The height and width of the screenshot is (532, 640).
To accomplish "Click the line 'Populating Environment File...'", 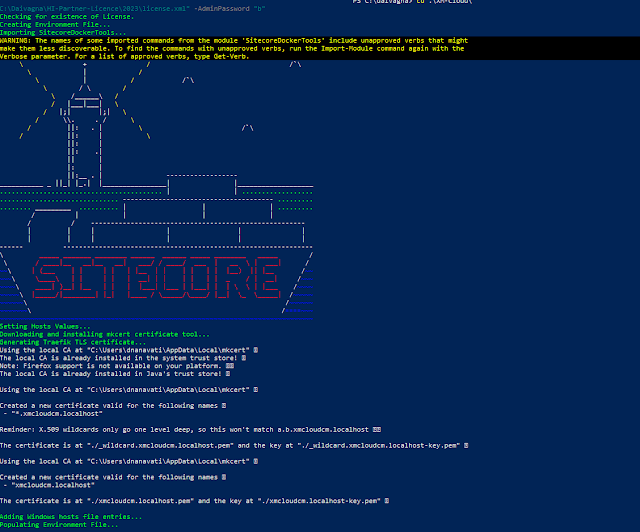I will 59,525.
